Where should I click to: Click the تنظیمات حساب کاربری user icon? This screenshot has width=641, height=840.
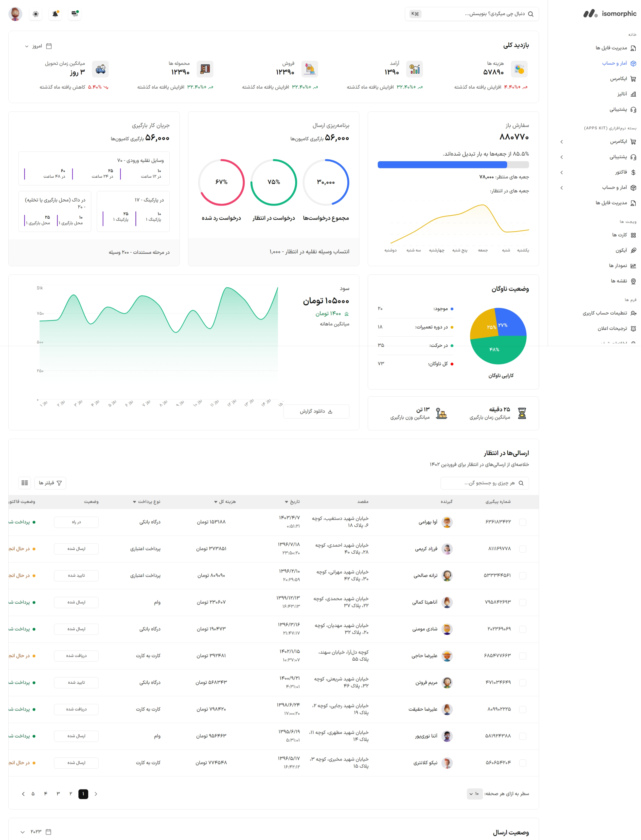(x=633, y=313)
